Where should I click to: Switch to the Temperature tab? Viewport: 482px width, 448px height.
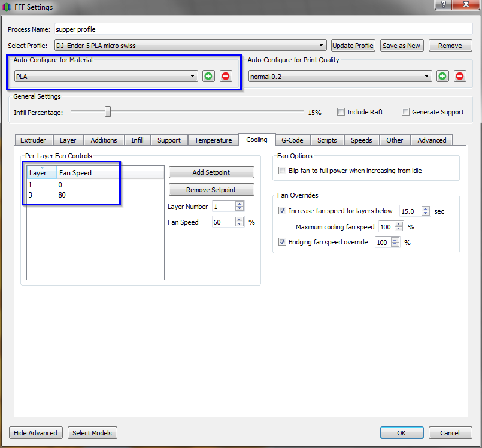[x=213, y=140]
